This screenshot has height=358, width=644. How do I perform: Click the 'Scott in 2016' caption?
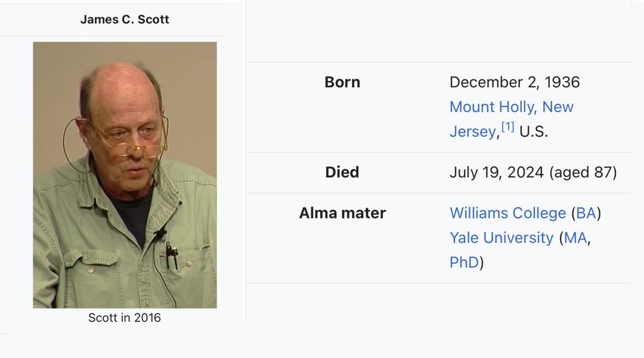pyautogui.click(x=125, y=317)
